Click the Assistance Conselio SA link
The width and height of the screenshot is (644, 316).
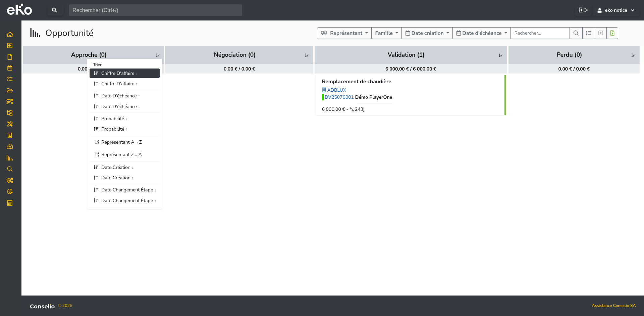[x=613, y=306]
